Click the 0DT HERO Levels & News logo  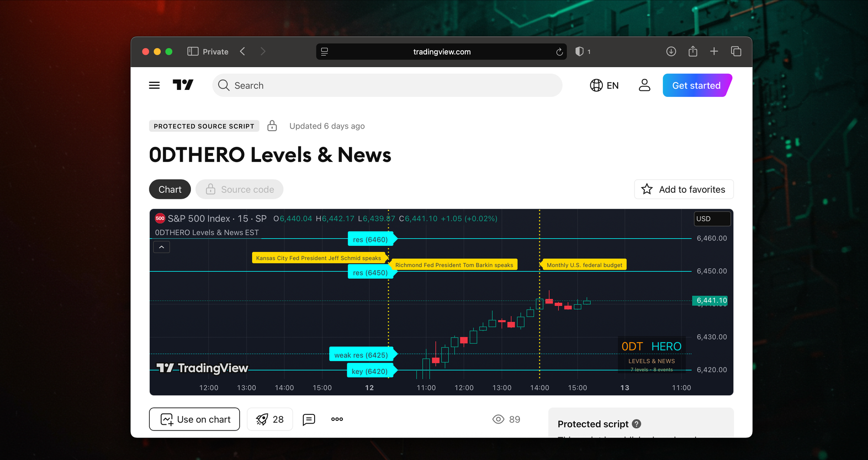[x=651, y=355]
